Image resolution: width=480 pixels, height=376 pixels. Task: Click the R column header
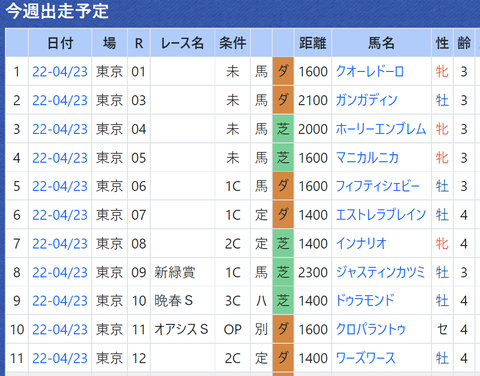(139, 43)
